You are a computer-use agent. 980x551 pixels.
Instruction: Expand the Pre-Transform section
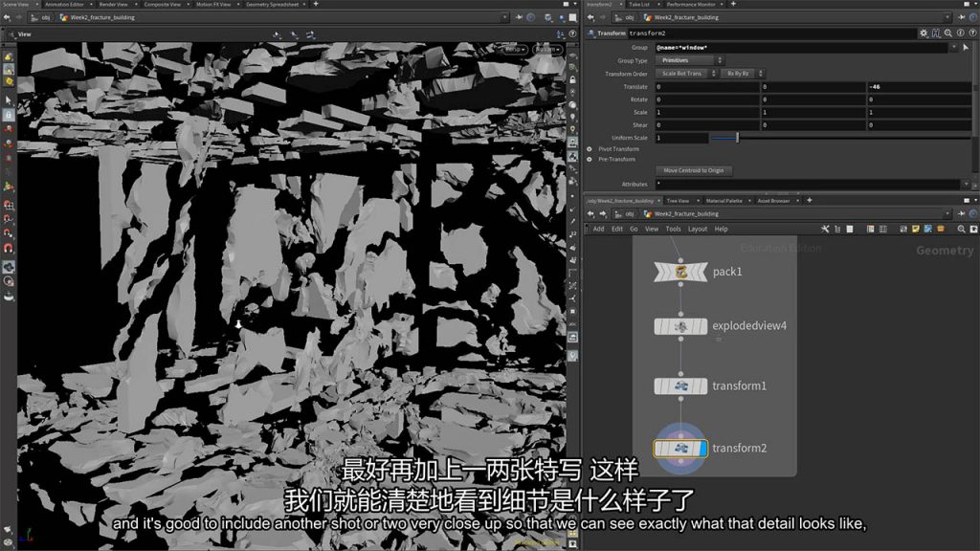point(589,160)
